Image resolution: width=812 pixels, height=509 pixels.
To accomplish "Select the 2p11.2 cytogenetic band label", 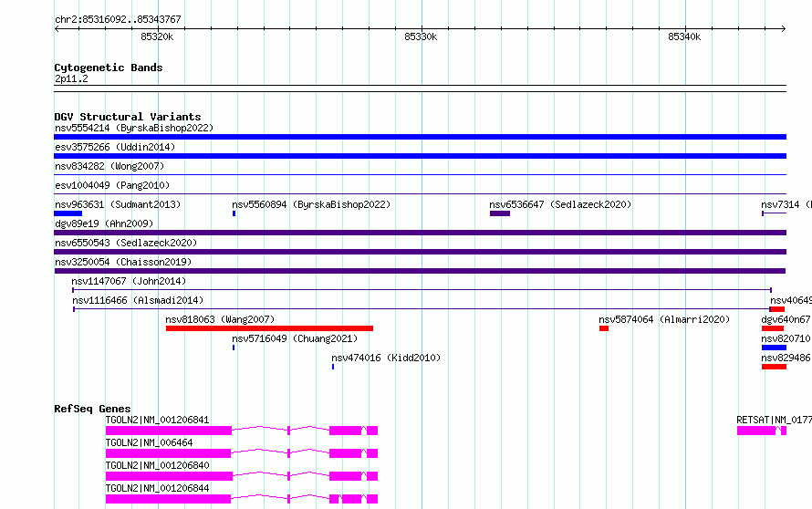I will (71, 78).
